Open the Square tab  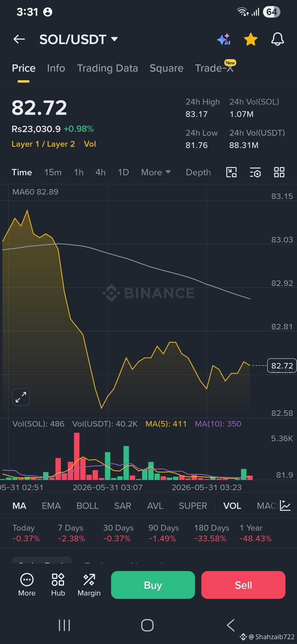pos(166,68)
